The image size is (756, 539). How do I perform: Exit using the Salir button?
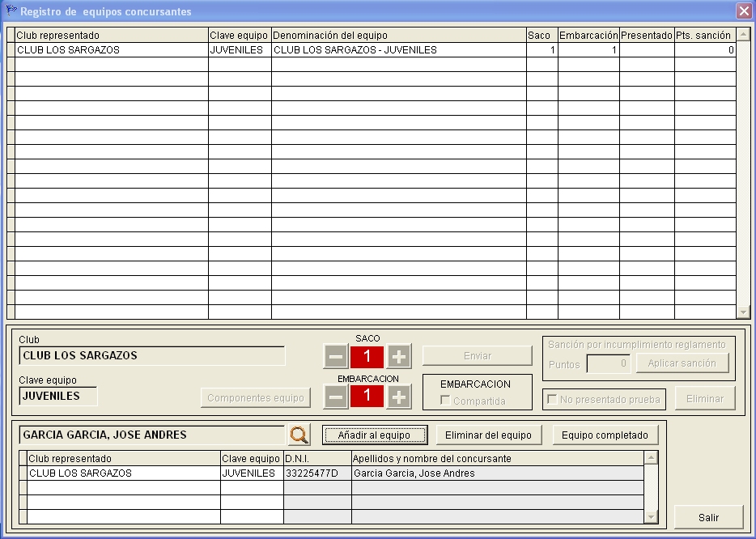[708, 517]
